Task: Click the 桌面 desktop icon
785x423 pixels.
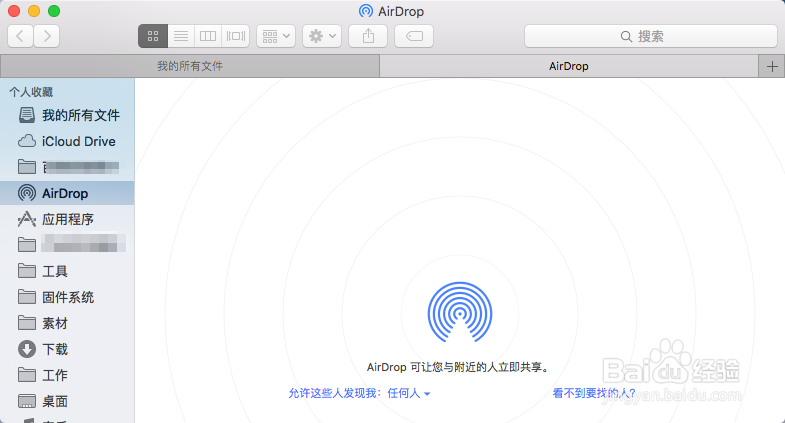Action: click(x=27, y=401)
